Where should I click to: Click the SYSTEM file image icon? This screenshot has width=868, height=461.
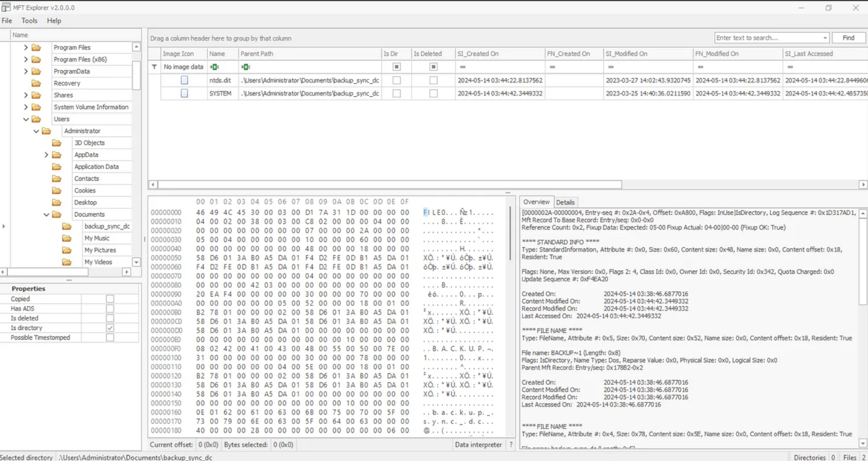pos(184,93)
